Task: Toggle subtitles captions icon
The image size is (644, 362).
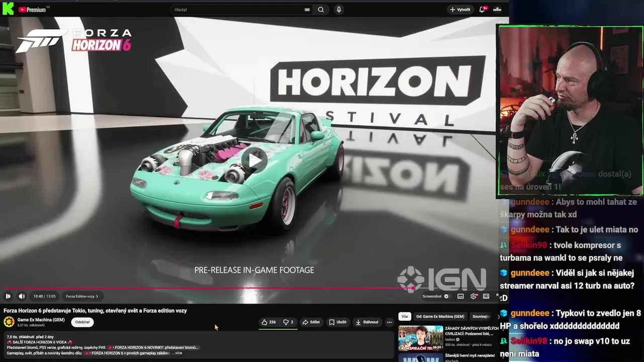Action: [460, 296]
